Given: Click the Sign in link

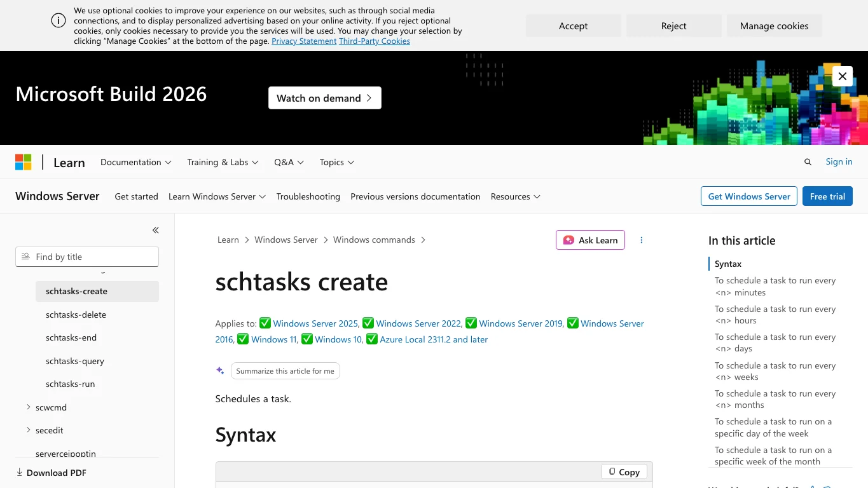Looking at the screenshot, I should coord(839,161).
